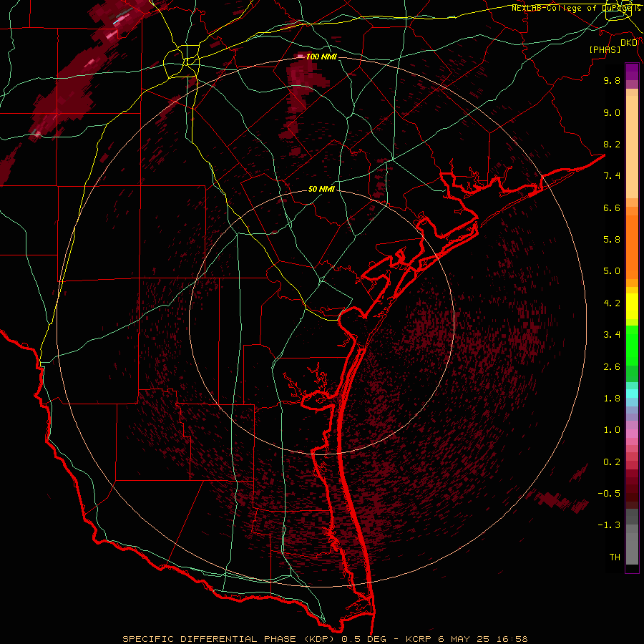644x644 pixels.
Task: Click the 8.2 scale value
Action: [x=612, y=144]
